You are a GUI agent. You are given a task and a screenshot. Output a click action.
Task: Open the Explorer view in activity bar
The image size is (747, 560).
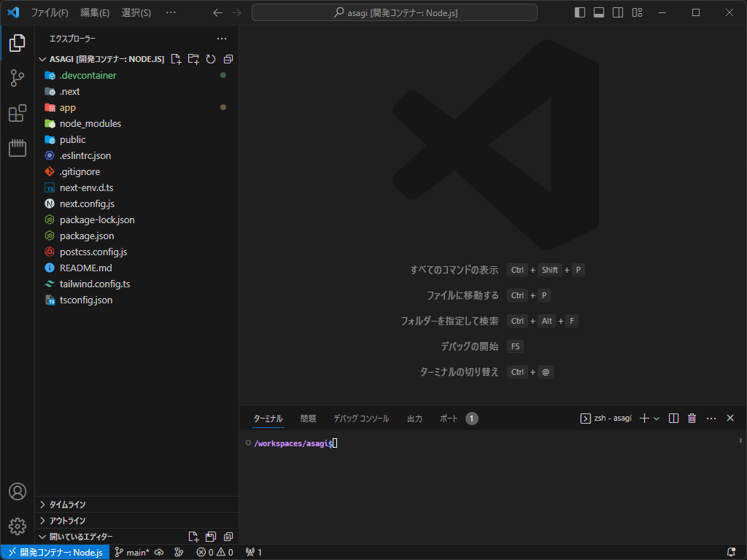pos(18,43)
